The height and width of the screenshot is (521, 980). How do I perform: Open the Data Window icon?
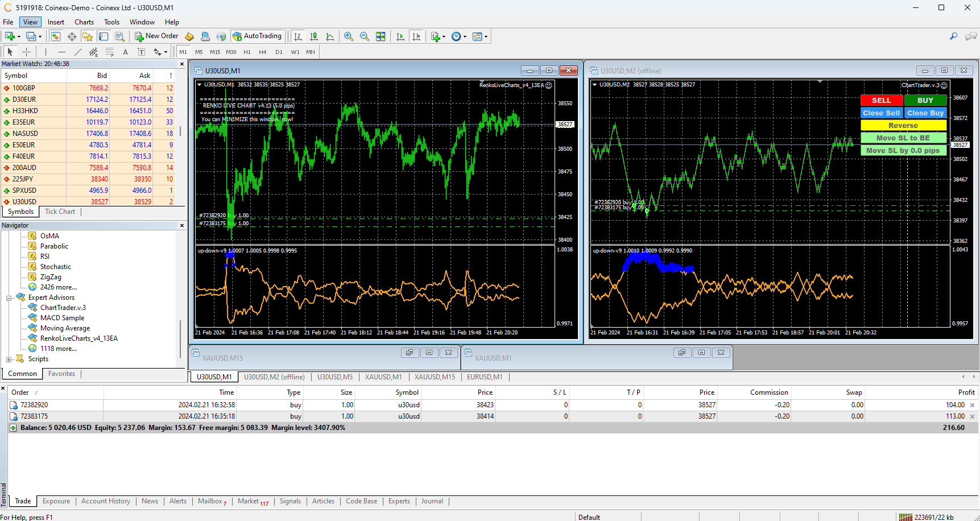click(x=72, y=36)
